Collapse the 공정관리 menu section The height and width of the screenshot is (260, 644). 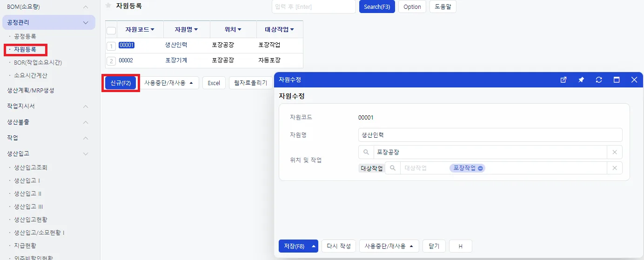pyautogui.click(x=86, y=22)
